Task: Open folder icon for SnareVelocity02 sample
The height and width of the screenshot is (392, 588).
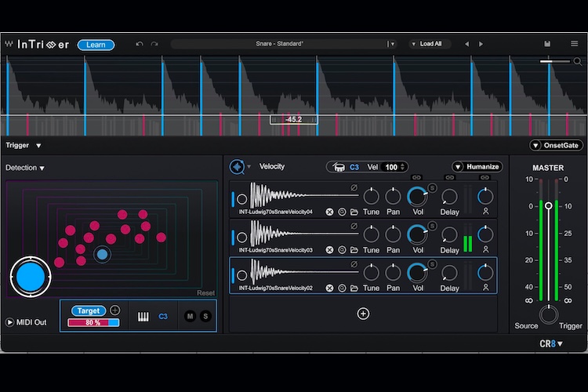Action: 354,288
